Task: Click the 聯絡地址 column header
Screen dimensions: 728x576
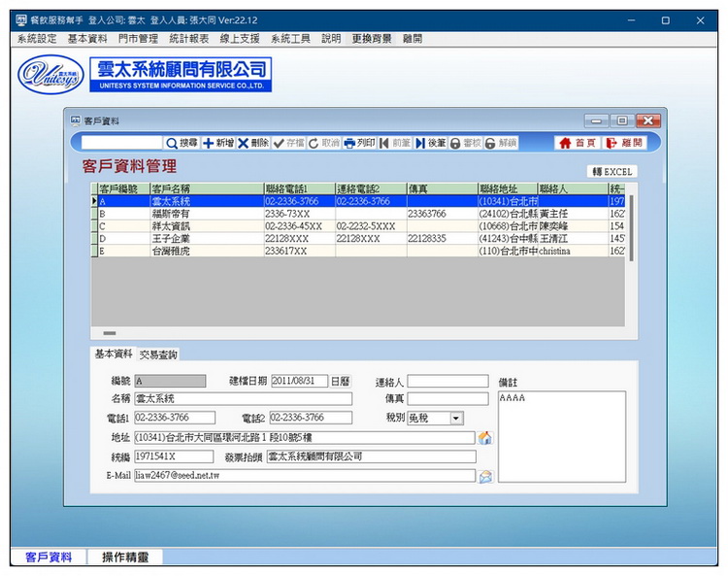Action: (x=508, y=189)
